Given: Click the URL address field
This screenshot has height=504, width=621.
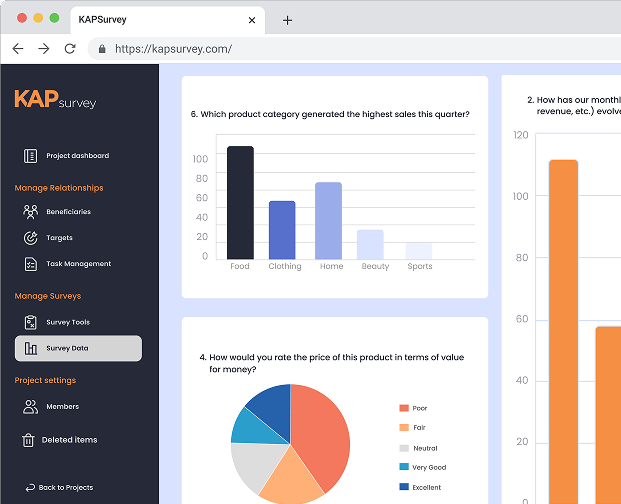Looking at the screenshot, I should (354, 49).
